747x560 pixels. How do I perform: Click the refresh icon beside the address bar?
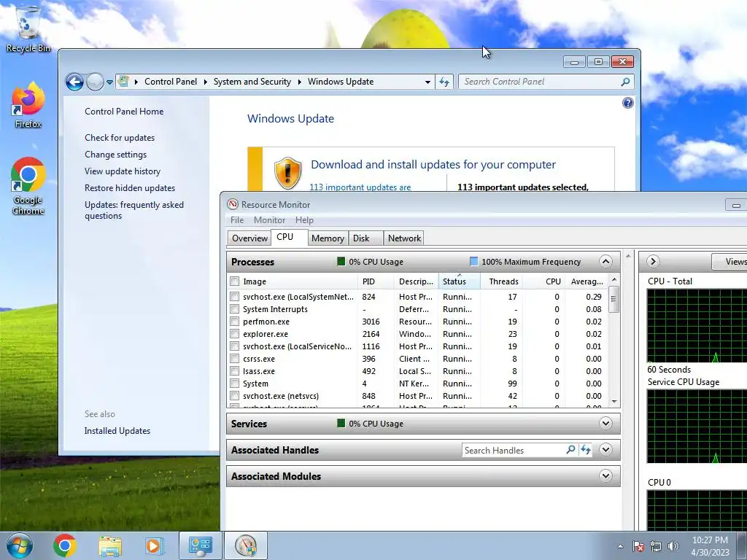coord(444,82)
